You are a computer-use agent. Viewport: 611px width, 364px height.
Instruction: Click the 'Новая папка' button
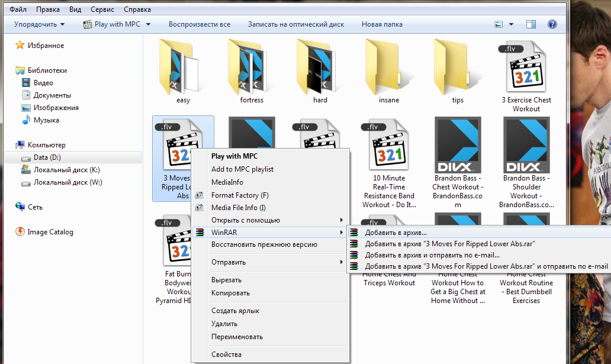(382, 24)
